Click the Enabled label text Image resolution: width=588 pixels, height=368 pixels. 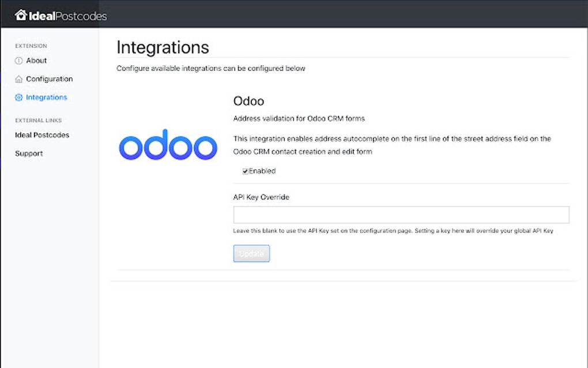262,171
